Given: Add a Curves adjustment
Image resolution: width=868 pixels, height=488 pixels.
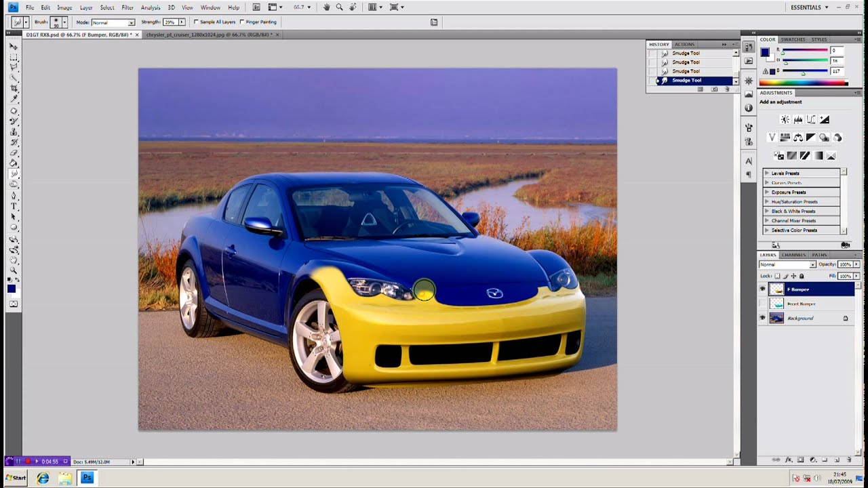Looking at the screenshot, I should pyautogui.click(x=811, y=119).
